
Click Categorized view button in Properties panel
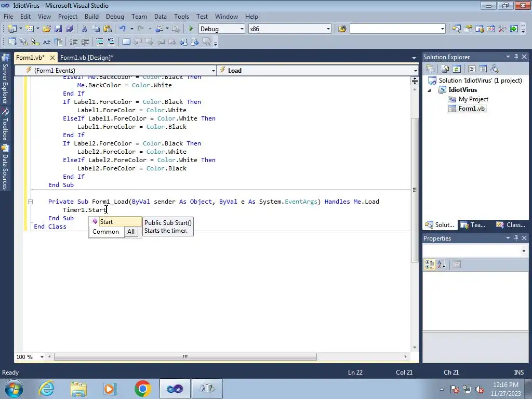click(x=430, y=264)
